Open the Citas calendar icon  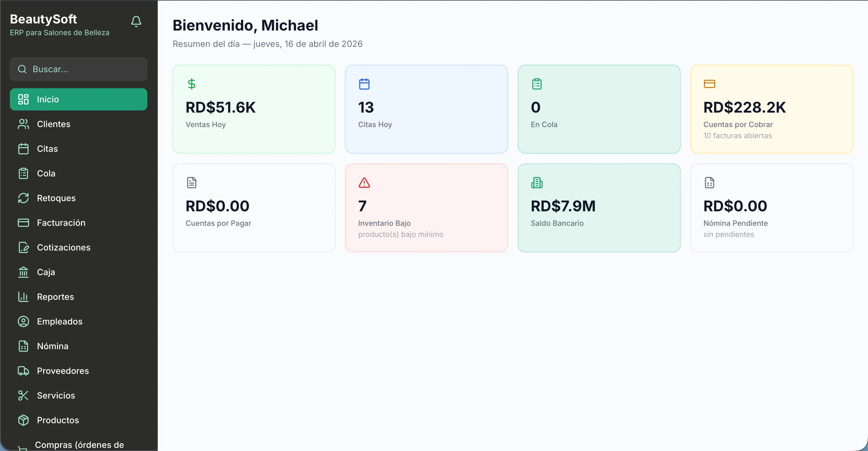coord(23,148)
